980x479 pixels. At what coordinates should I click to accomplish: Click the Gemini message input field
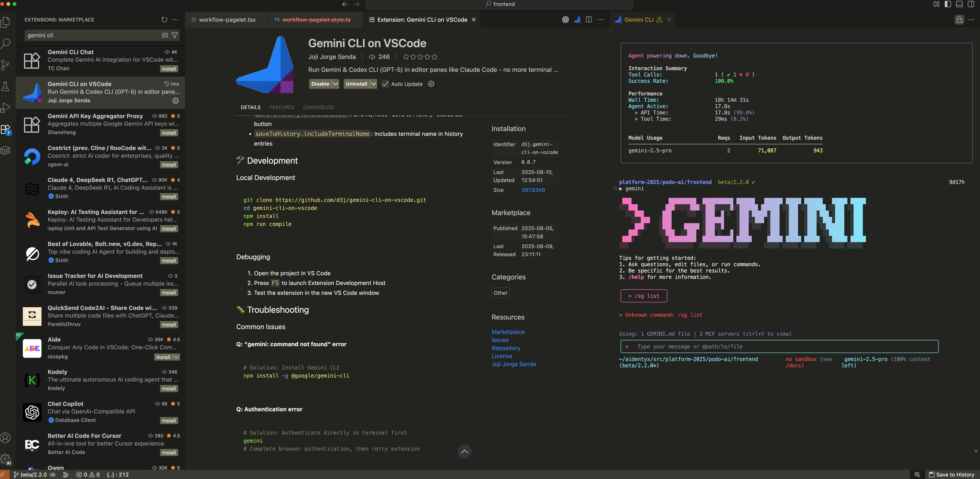tap(780, 347)
